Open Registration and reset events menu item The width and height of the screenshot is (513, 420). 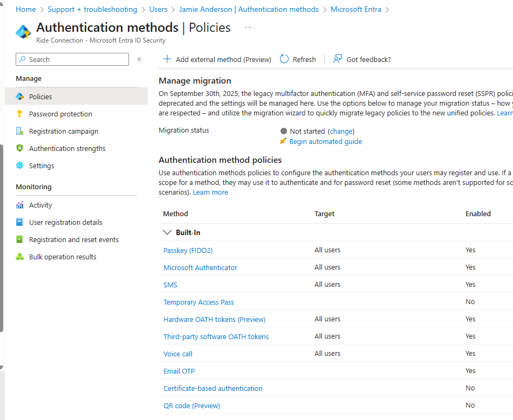point(74,239)
